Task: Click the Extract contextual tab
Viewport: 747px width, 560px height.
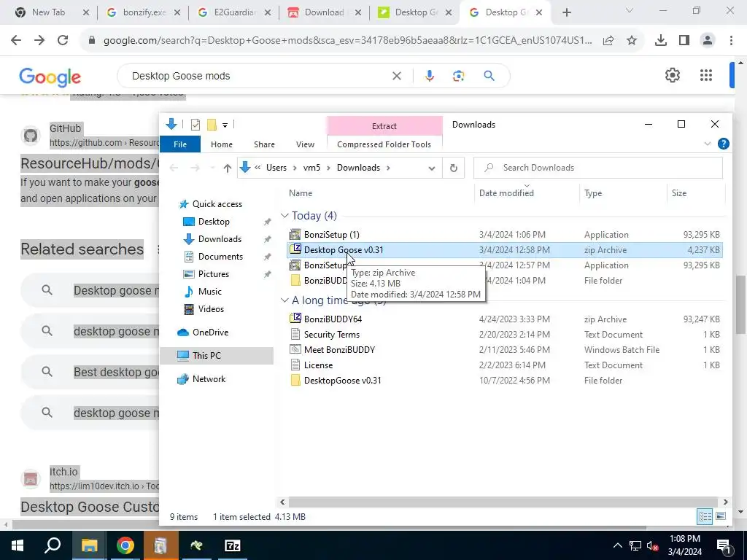Action: point(384,126)
